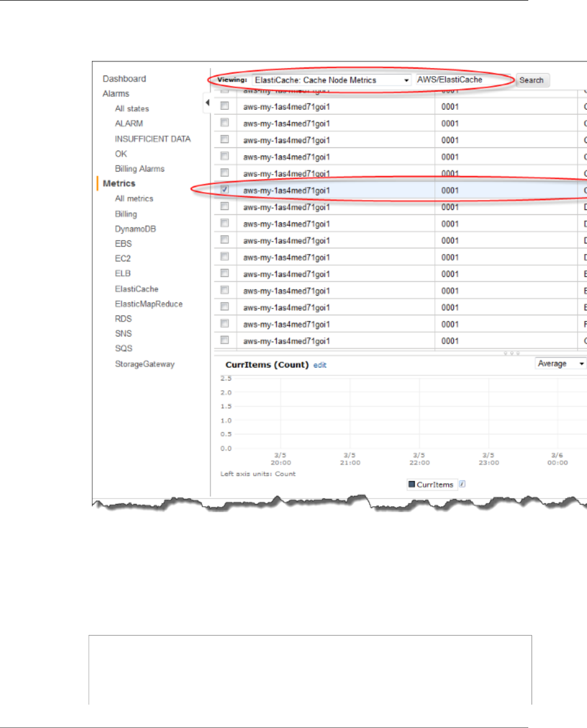Screen dimensions: 587x728
Task: Select All metrics in sidebar
Action: (x=134, y=198)
